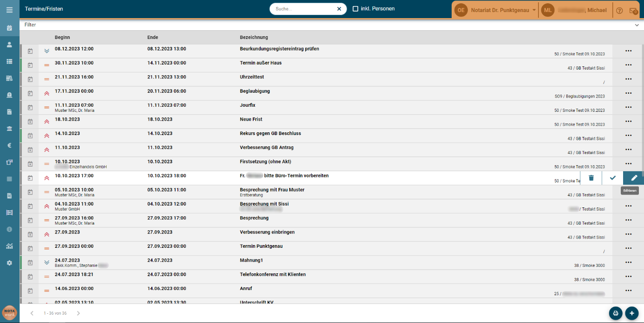The width and height of the screenshot is (644, 323).
Task: Open more options for Termin außer Haus
Action: [629, 65]
